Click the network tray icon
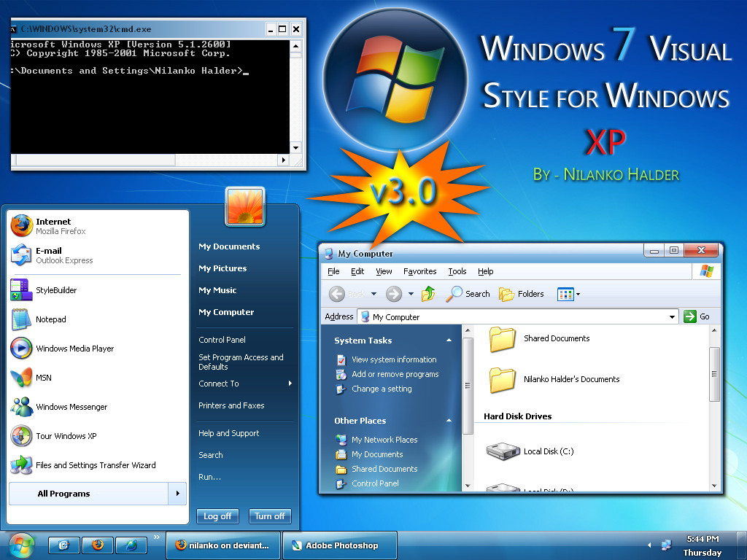The width and height of the screenshot is (747, 560). [x=667, y=545]
